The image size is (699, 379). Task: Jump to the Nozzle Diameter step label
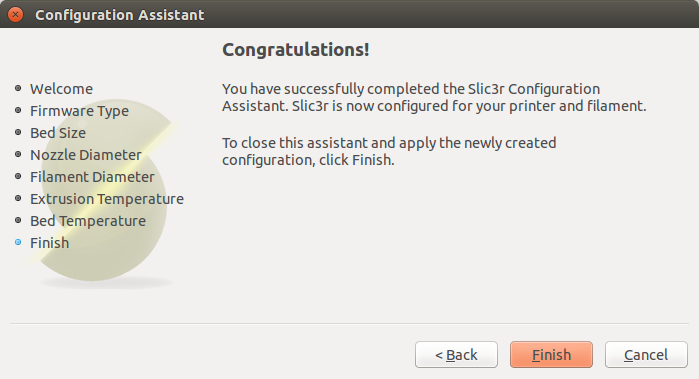[x=86, y=155]
